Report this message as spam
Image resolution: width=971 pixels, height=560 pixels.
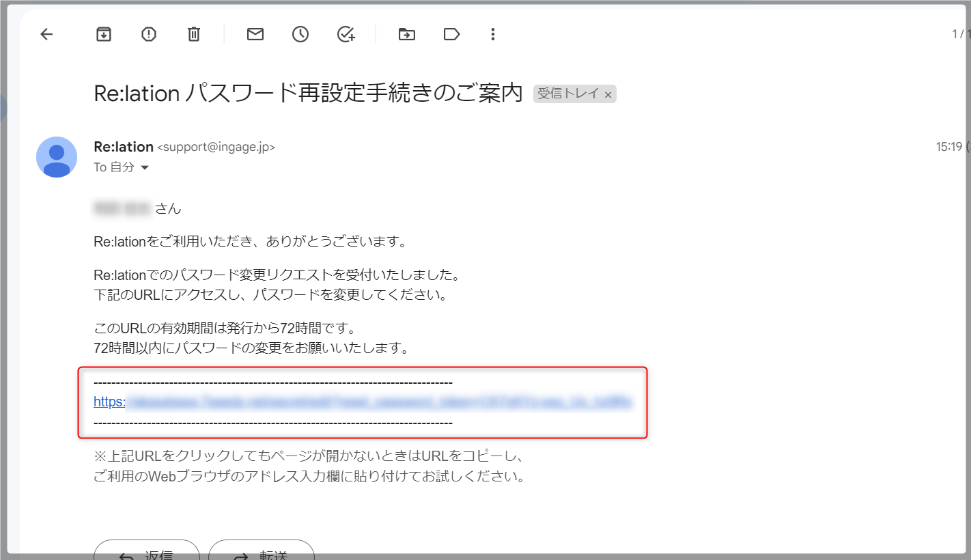pyautogui.click(x=149, y=34)
